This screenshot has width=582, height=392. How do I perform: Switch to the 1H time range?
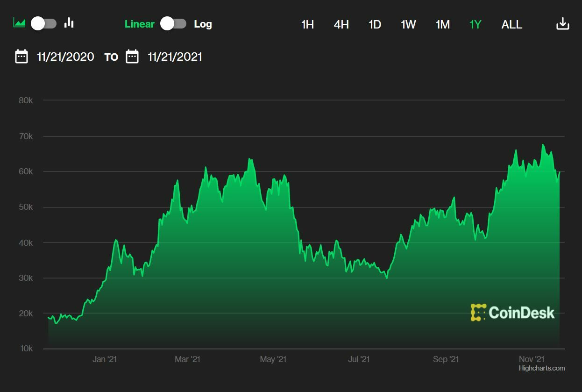(x=307, y=25)
